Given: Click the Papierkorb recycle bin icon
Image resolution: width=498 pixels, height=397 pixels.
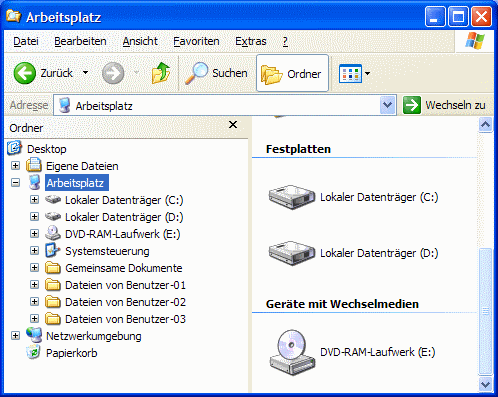Looking at the screenshot, I should point(33,352).
